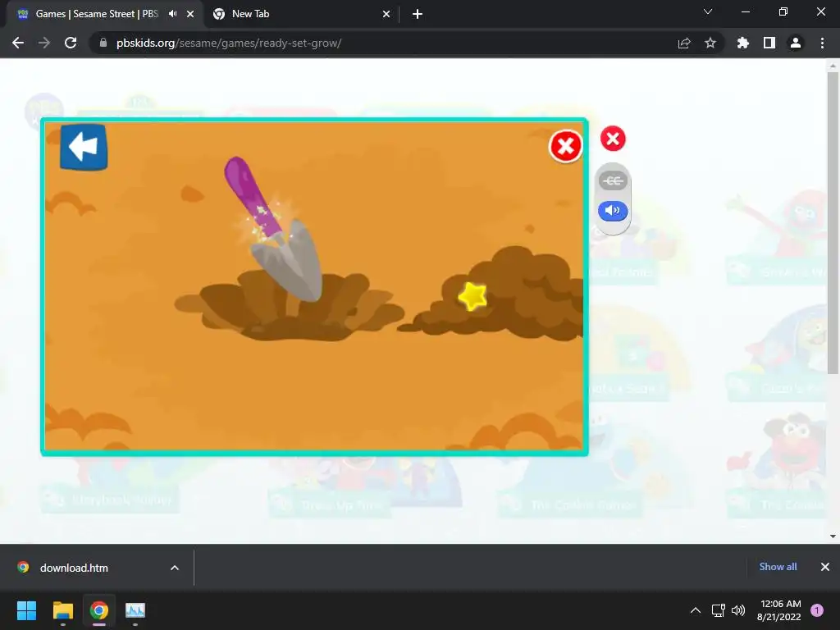Click the yellow star in the dirt pile
This screenshot has height=630, width=840.
(472, 296)
